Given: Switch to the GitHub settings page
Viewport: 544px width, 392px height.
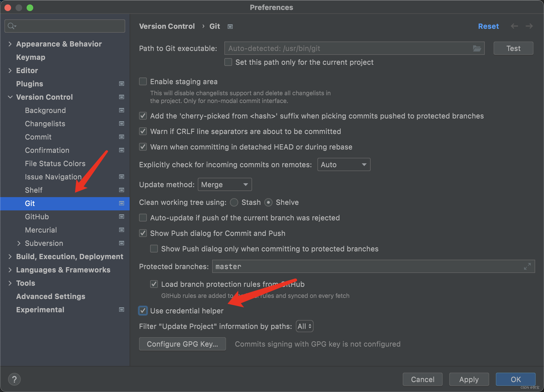Looking at the screenshot, I should (37, 217).
